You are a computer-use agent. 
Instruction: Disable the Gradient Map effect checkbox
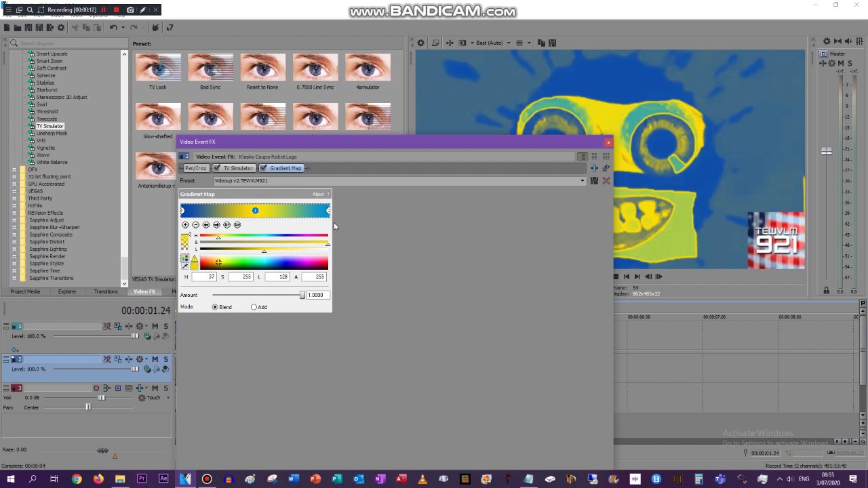tap(263, 168)
